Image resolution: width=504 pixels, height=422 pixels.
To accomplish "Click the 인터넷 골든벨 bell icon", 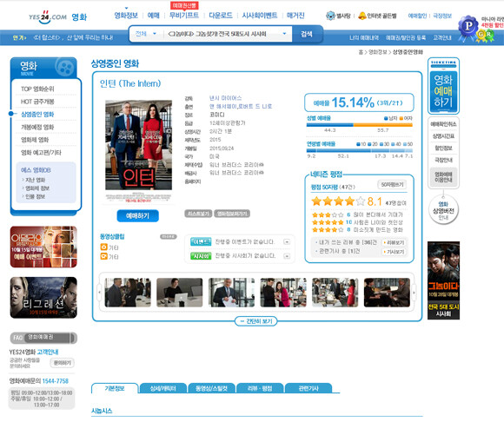I will coord(362,16).
